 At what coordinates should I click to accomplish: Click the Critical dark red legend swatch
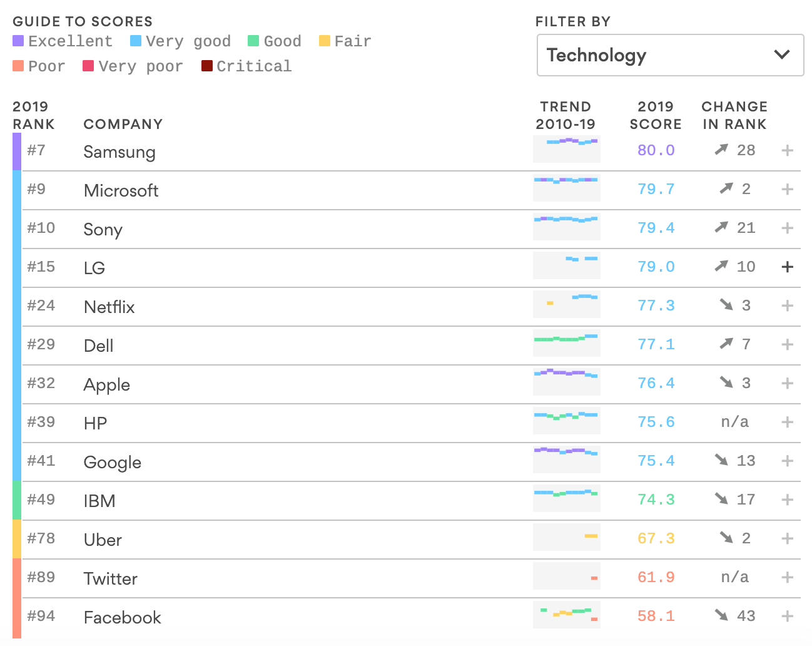(207, 66)
